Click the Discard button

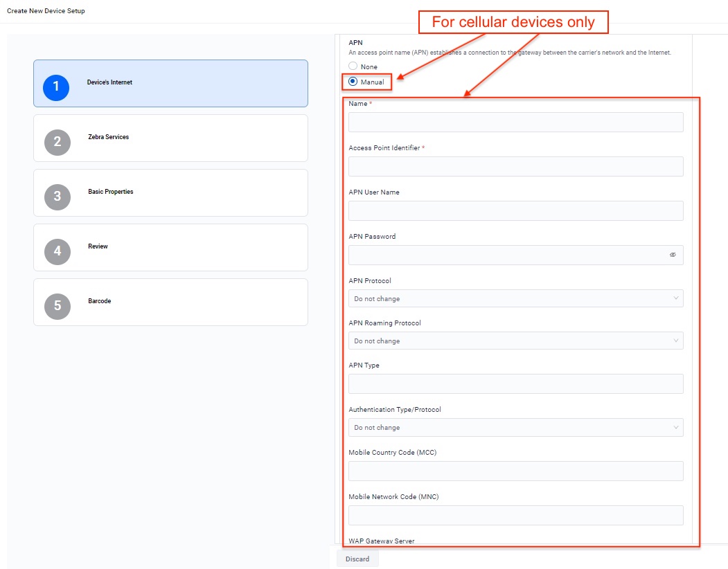357,559
